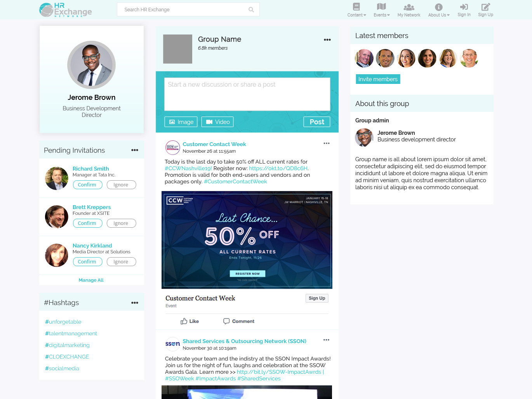
Task: Select the #socialmedia hashtag
Action: (x=62, y=368)
